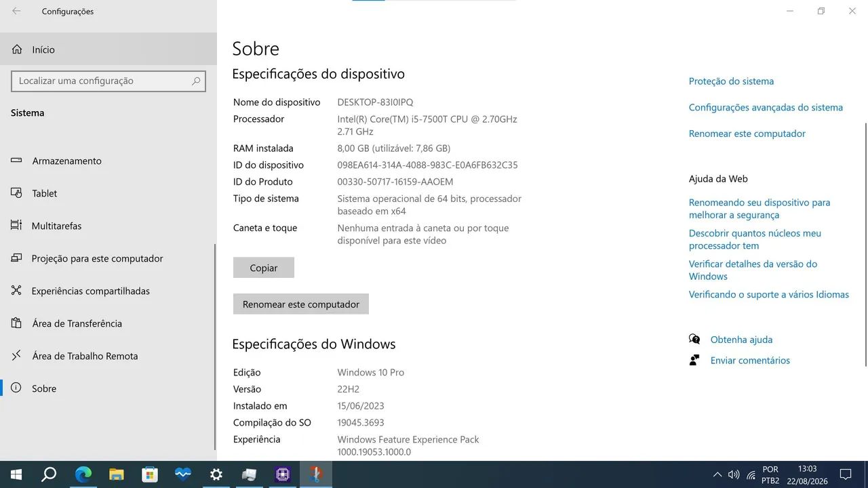Open Proteção do sistema link
Viewport: 868px width, 488px height.
tap(731, 81)
